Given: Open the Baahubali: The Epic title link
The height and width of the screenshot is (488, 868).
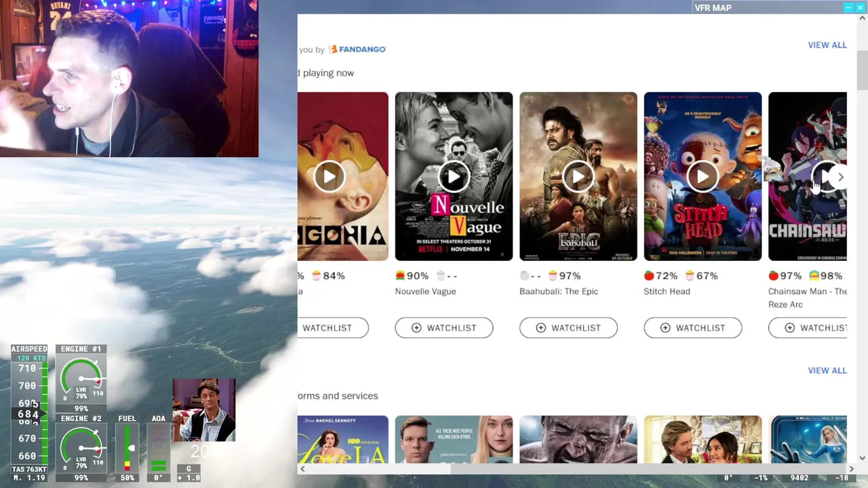Looking at the screenshot, I should pos(559,291).
